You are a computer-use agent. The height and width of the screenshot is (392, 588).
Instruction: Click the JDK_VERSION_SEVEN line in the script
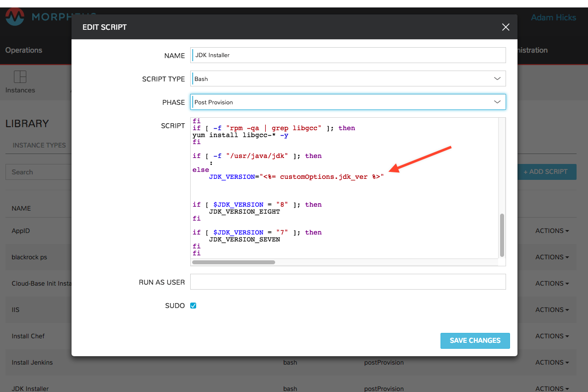(244, 239)
